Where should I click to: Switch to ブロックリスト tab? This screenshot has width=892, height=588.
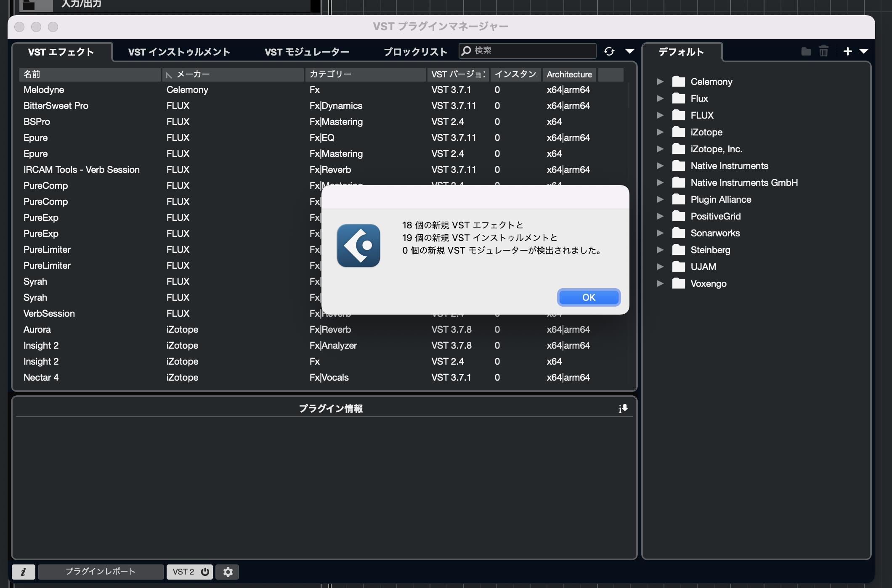(x=415, y=52)
